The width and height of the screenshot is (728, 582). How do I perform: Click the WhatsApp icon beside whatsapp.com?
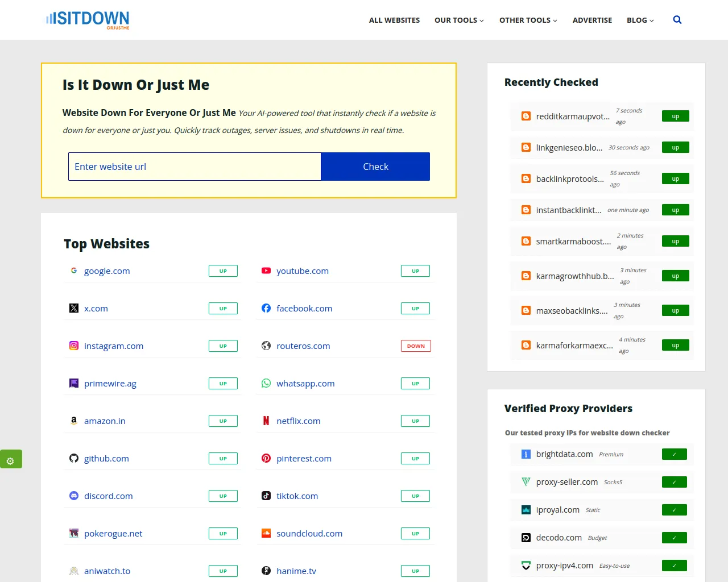click(x=266, y=383)
